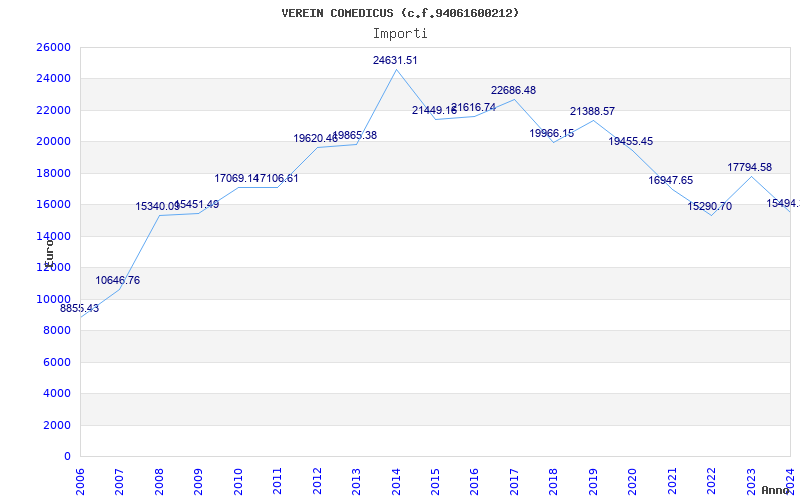Select data label 10646.76

click(117, 281)
